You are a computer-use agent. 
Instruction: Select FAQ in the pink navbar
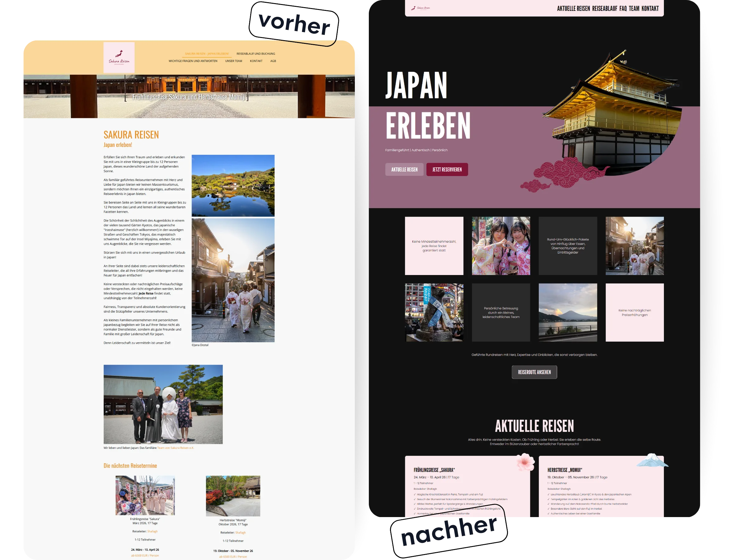[623, 8]
